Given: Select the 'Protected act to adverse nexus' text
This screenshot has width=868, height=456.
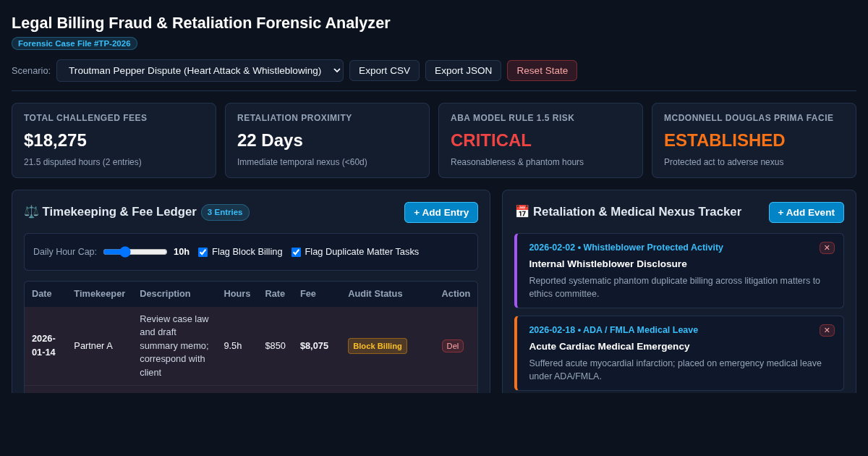Looking at the screenshot, I should pos(723,162).
